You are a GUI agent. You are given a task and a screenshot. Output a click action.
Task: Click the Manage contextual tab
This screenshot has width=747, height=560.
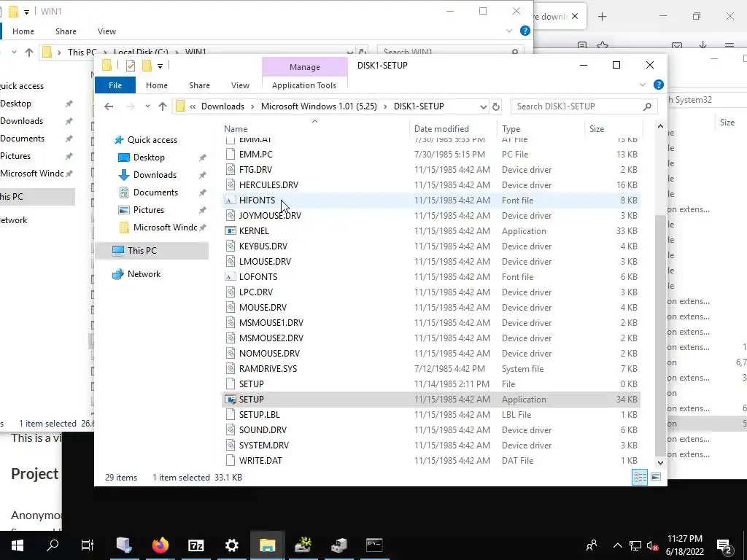(x=305, y=67)
